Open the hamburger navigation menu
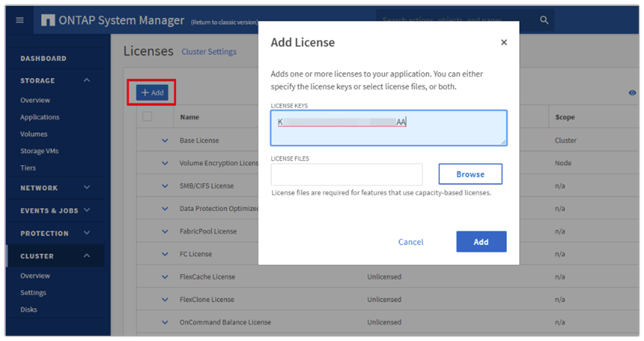The image size is (644, 341). (20, 20)
